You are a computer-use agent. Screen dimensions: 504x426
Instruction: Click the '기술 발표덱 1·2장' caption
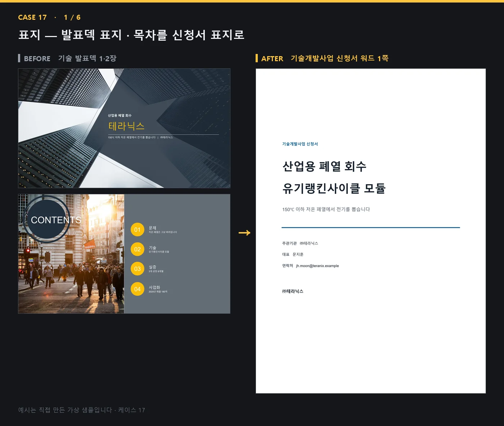tap(87, 58)
